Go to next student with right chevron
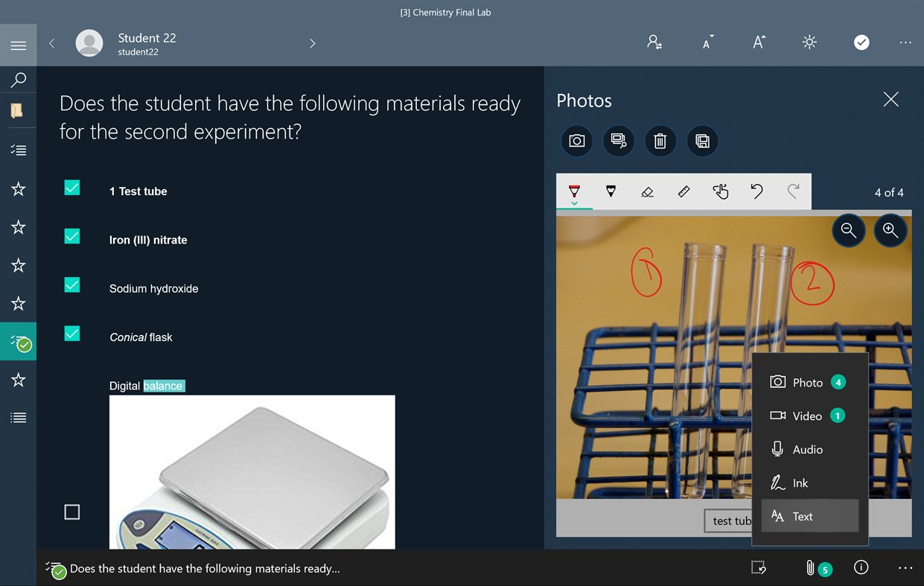 pos(313,44)
